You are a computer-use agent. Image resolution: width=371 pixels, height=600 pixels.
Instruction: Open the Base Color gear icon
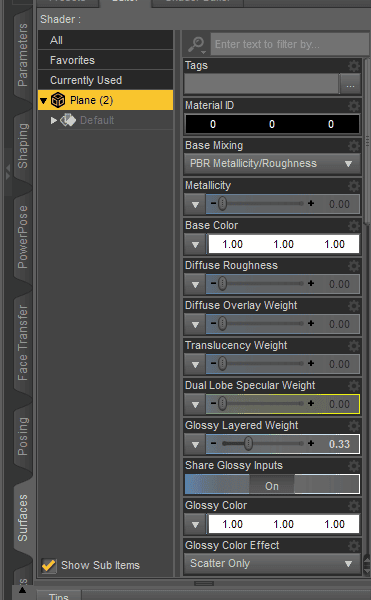point(354,226)
